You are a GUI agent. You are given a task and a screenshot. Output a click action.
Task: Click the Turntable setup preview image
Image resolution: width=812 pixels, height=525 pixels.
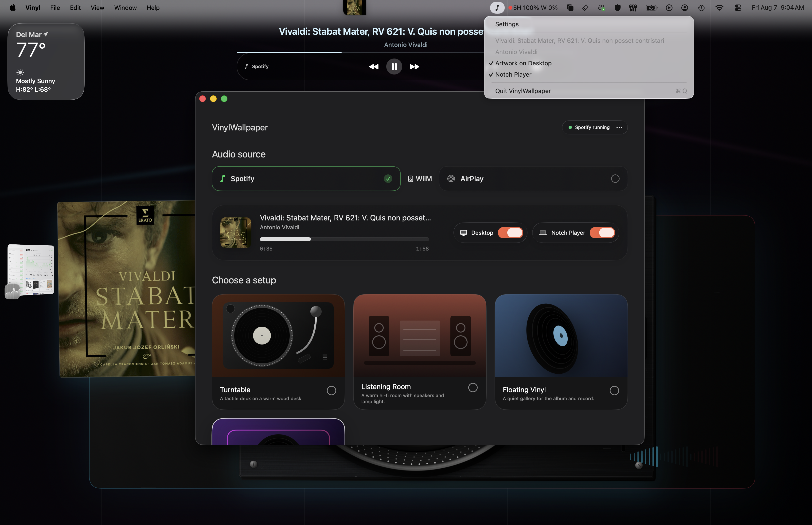coord(278,336)
